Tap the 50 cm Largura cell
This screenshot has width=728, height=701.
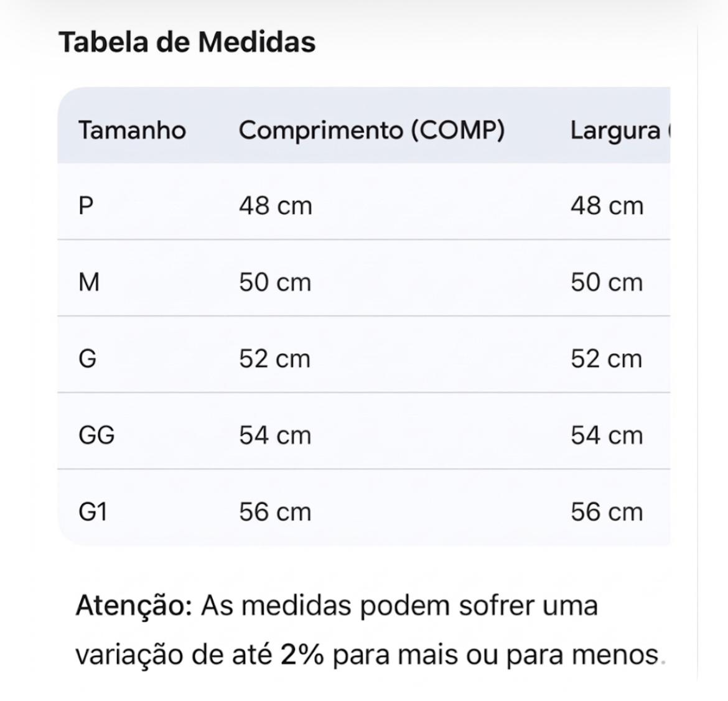607,282
